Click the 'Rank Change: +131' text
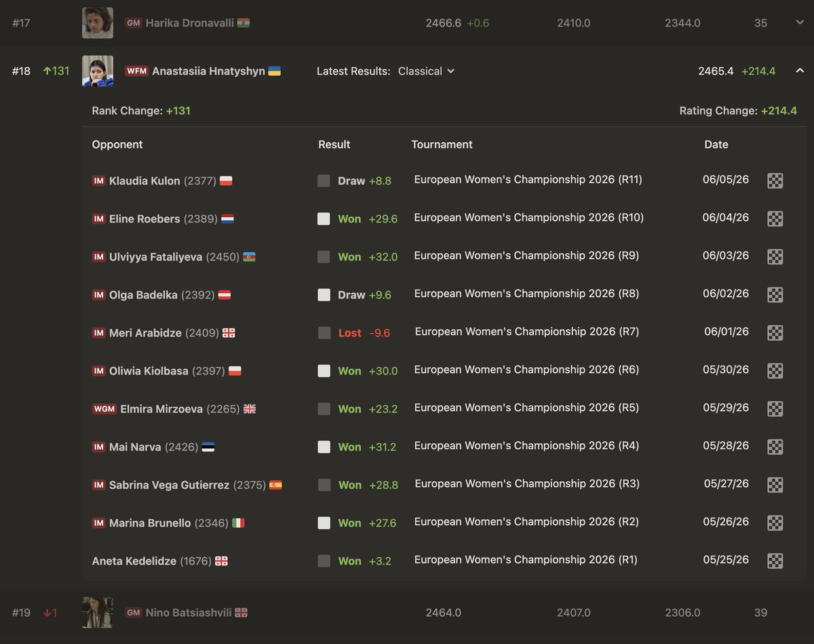The image size is (814, 644). [141, 111]
